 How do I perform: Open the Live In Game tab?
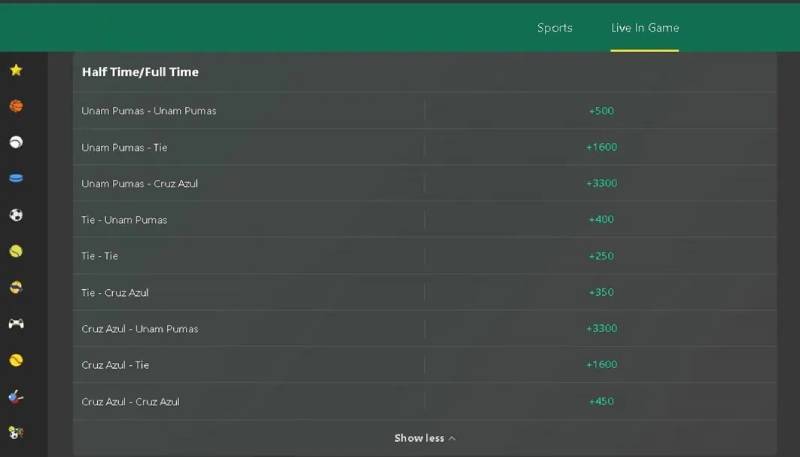point(645,28)
